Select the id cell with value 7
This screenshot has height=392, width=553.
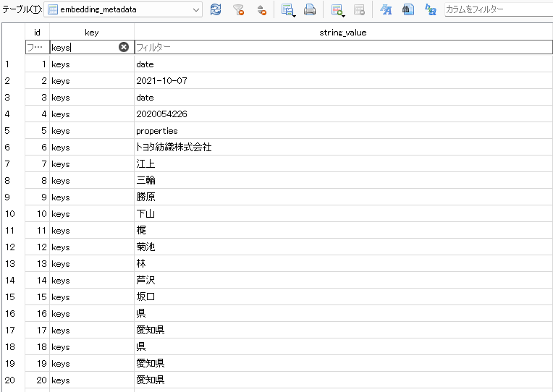38,164
